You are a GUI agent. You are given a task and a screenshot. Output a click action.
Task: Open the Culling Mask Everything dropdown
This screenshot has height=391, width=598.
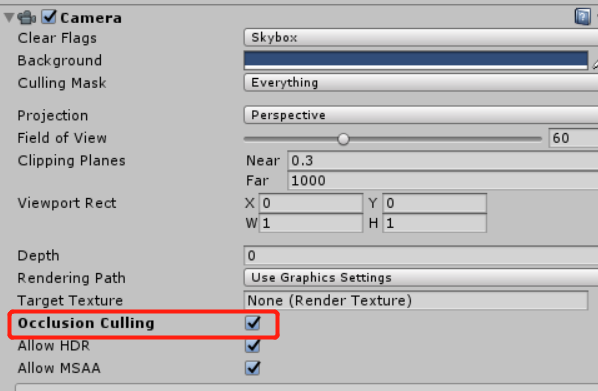[x=421, y=82]
